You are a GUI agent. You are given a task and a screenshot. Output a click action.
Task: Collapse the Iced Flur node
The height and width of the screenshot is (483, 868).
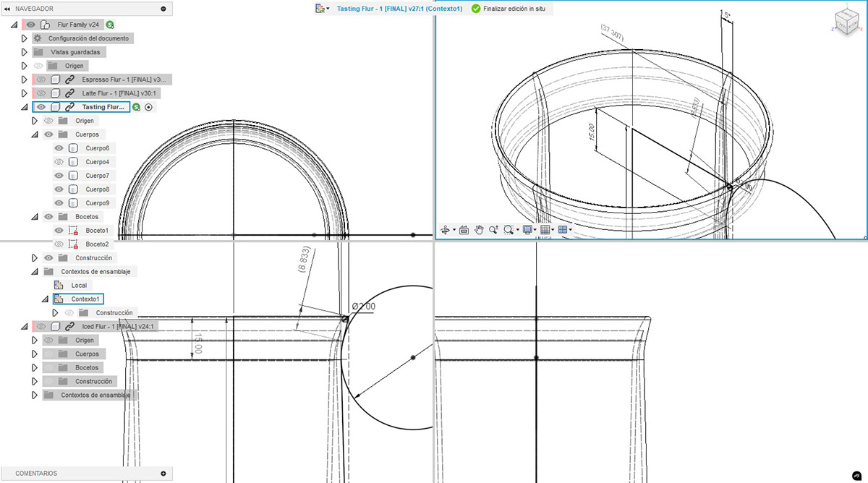pos(25,326)
